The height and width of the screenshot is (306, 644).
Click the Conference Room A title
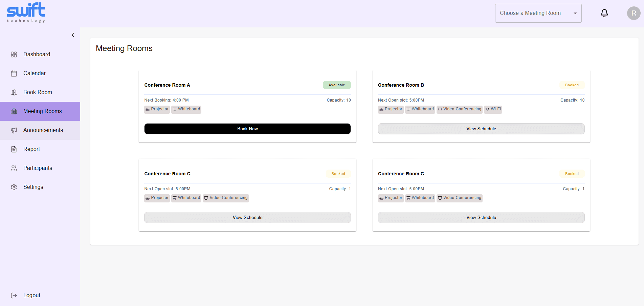pyautogui.click(x=167, y=85)
